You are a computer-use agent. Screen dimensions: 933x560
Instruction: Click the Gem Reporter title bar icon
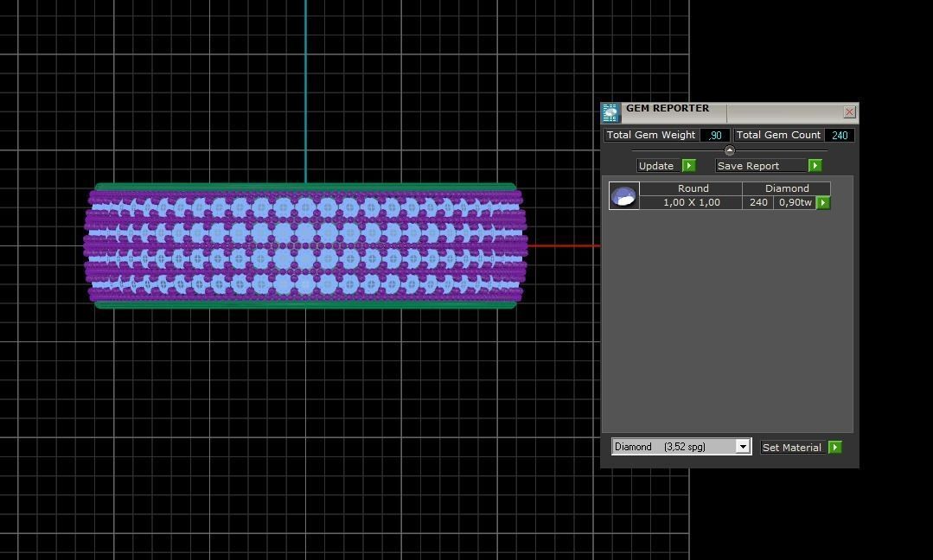610,112
